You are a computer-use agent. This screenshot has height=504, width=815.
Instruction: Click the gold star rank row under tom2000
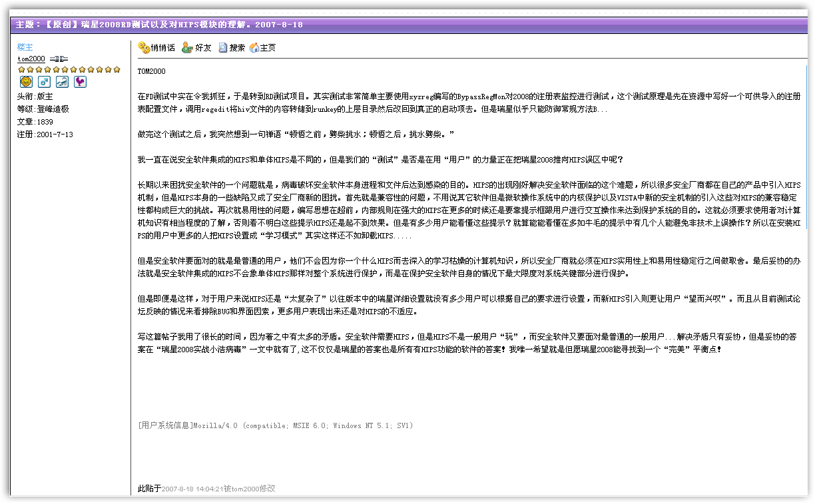point(69,69)
